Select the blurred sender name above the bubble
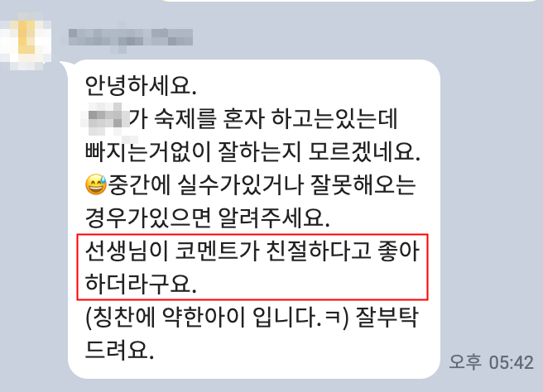 tap(131, 37)
